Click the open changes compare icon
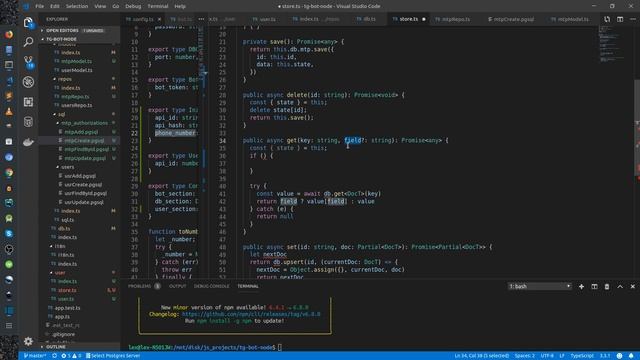Screen dimensions: 640x360 tap(607, 19)
